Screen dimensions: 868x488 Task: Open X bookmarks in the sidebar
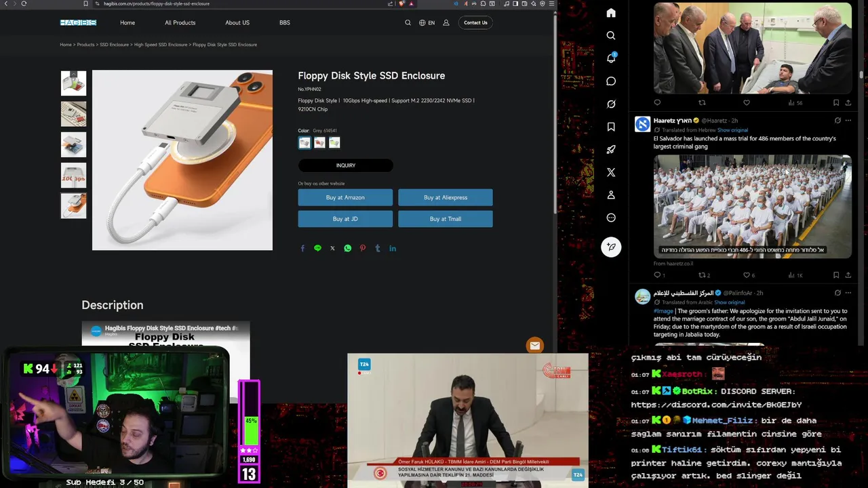point(611,127)
